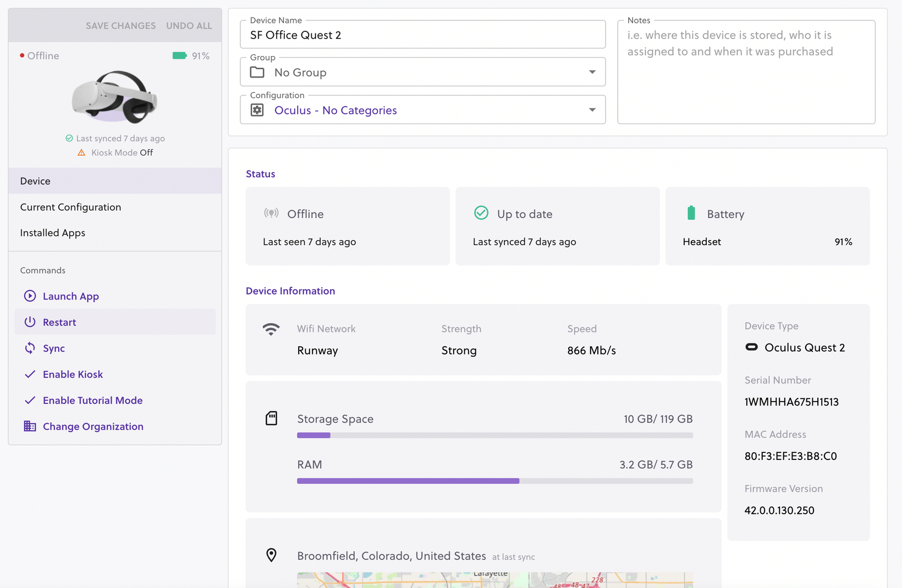Click the 866 Mb/s speed value
This screenshot has width=902, height=588.
tap(591, 351)
